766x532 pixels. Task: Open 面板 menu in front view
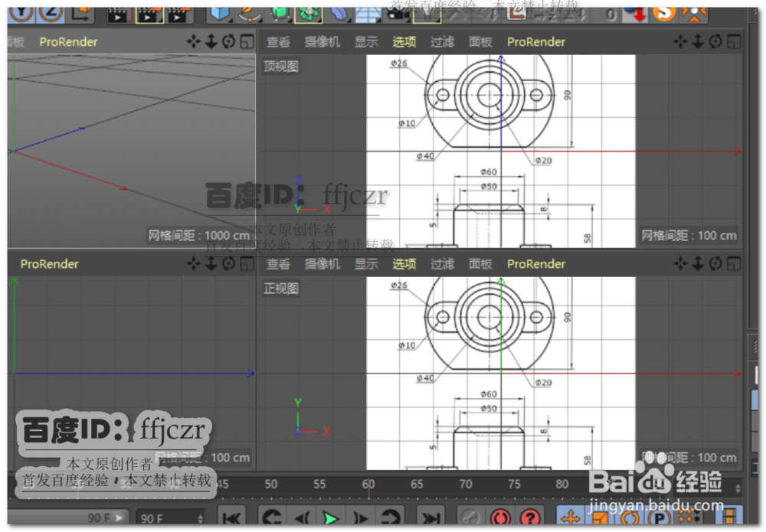coord(480,264)
